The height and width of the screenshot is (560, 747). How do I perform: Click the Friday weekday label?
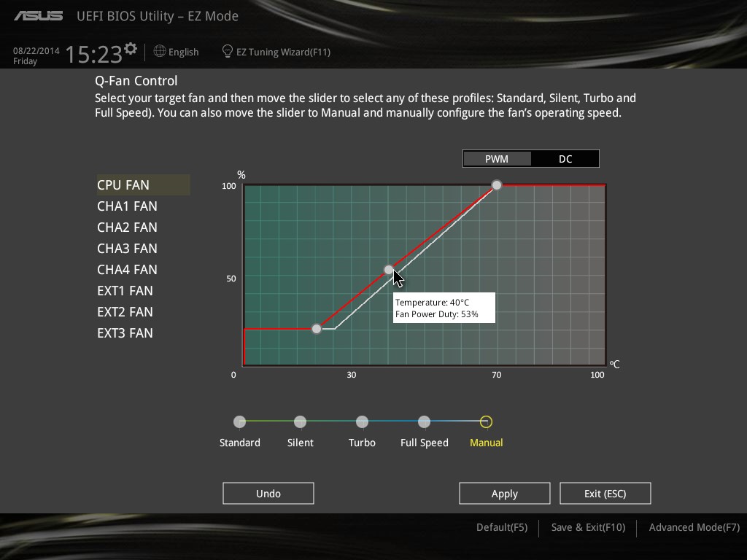point(26,61)
